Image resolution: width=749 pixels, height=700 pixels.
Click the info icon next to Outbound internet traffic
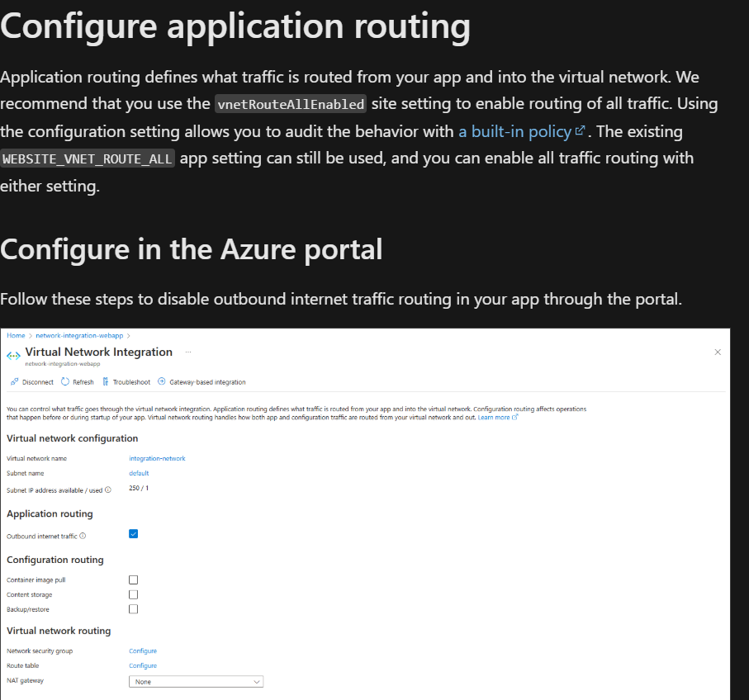pyautogui.click(x=83, y=533)
